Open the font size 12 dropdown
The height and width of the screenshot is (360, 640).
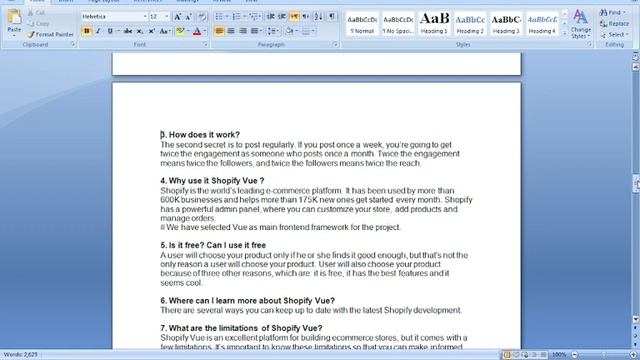pos(167,17)
